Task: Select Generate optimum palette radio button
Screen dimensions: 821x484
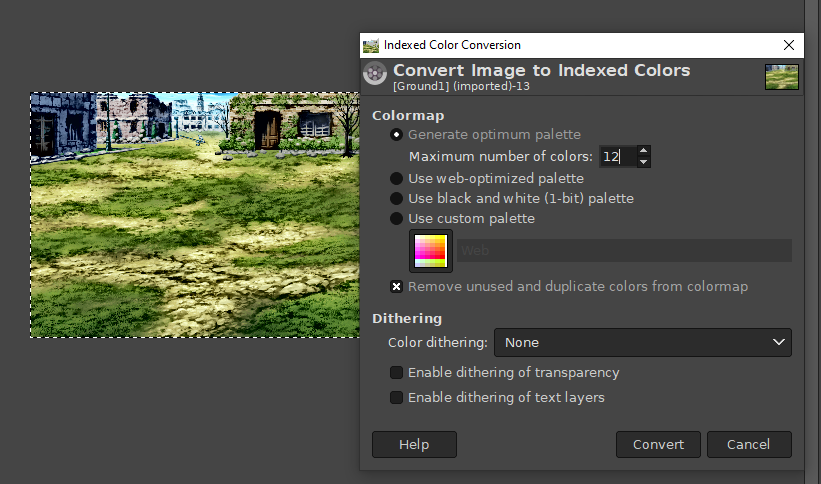Action: click(396, 135)
